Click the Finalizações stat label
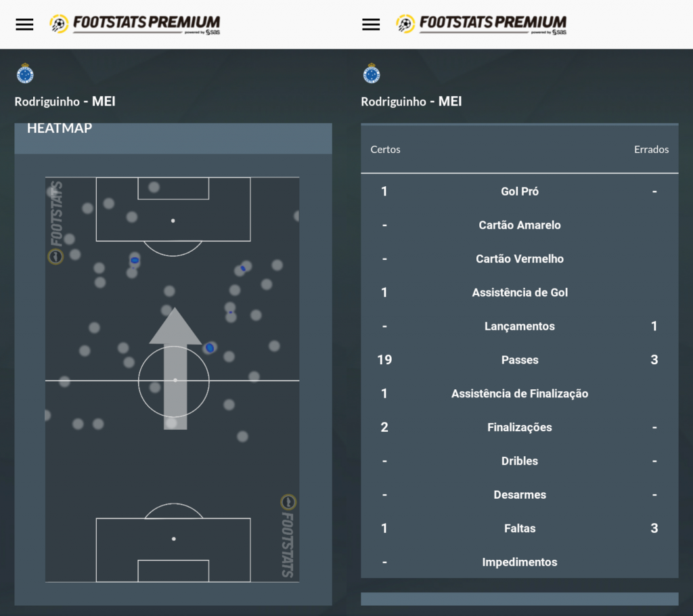This screenshot has width=693, height=616. click(520, 427)
